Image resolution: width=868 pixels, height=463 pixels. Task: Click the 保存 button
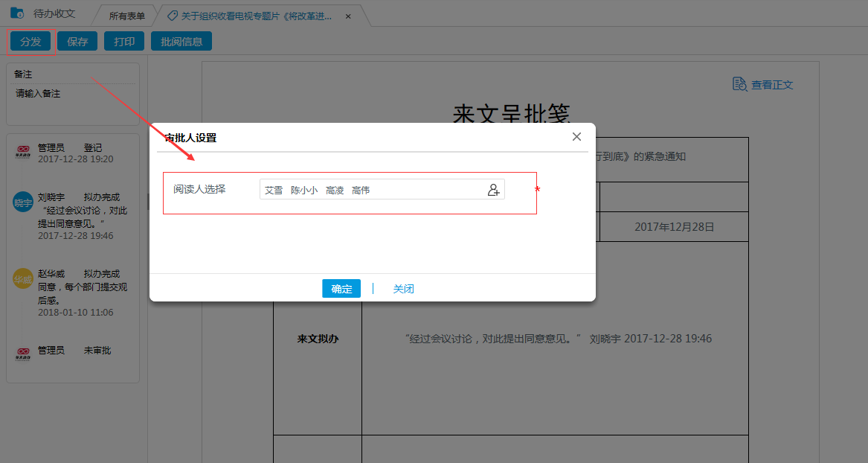(77, 41)
